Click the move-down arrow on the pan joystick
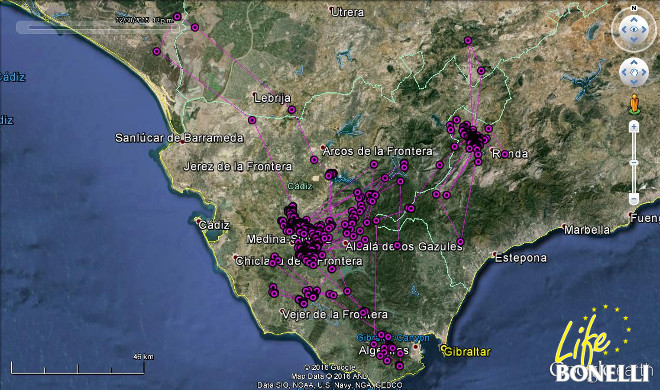The width and height of the screenshot is (660, 390). pos(634,82)
